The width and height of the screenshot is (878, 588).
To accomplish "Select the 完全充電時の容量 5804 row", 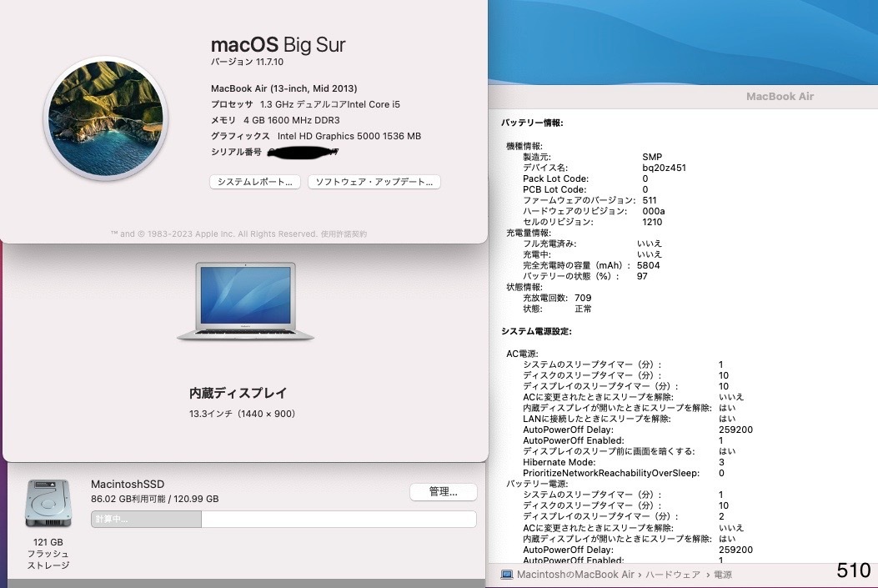I will click(591, 265).
